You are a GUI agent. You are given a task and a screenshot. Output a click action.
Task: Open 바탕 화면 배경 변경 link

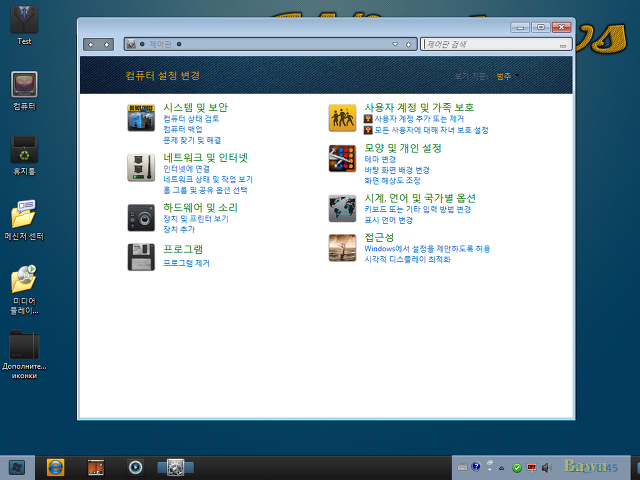[397, 170]
